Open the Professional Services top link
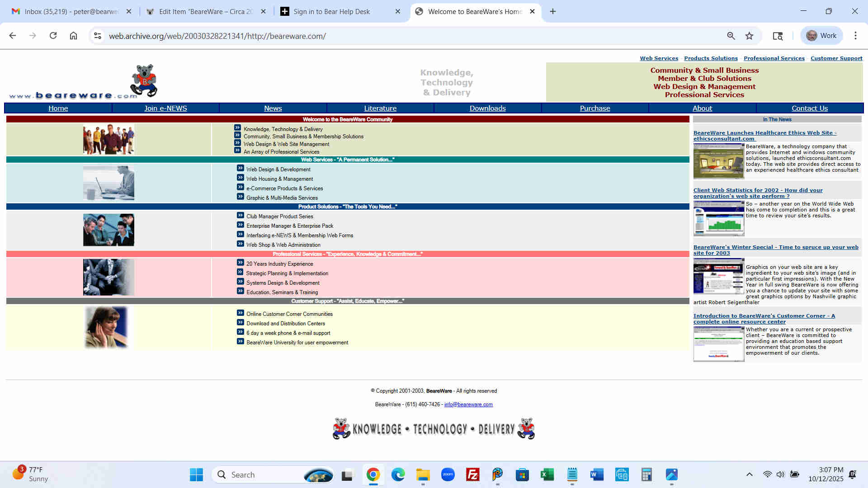Image resolution: width=868 pixels, height=488 pixels. (x=774, y=58)
